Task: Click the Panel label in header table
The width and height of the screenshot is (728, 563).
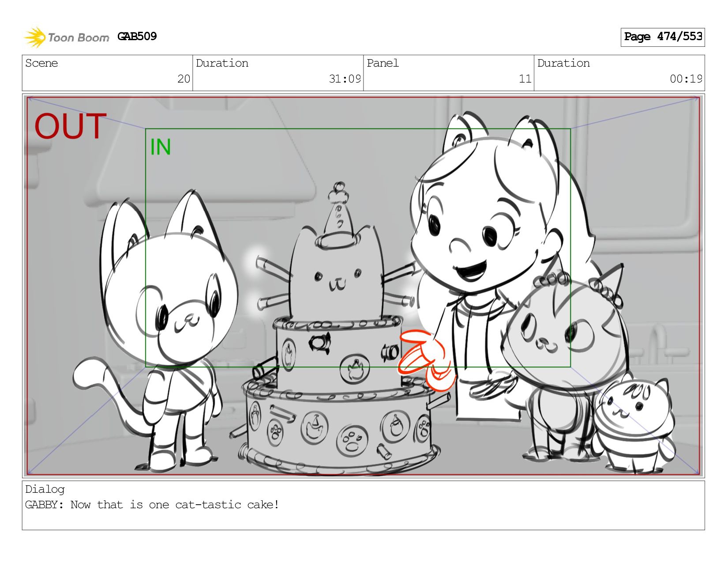Action: tap(383, 63)
